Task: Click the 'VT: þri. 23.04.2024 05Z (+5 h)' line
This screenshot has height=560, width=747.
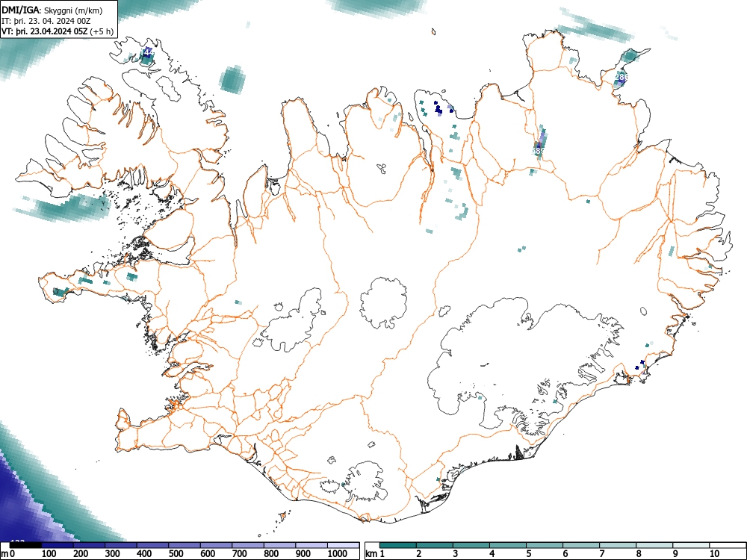Action: pos(58,31)
